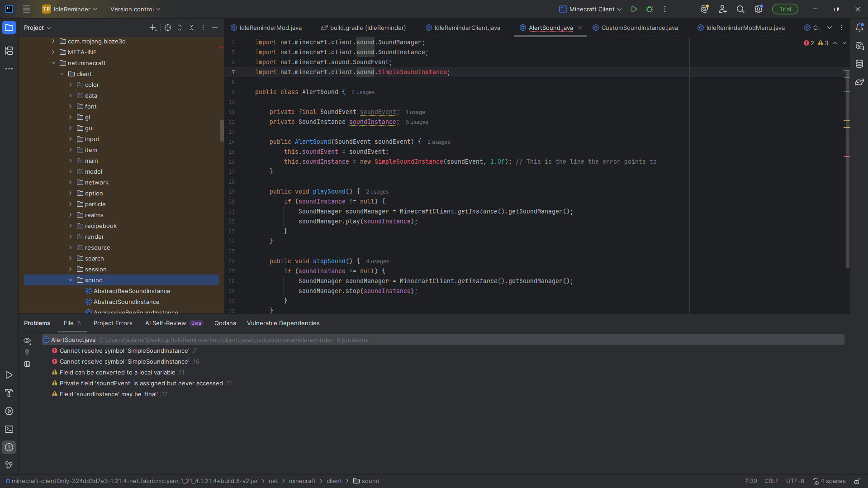
Task: Run the Minecraft Client configuration
Action: (x=634, y=9)
